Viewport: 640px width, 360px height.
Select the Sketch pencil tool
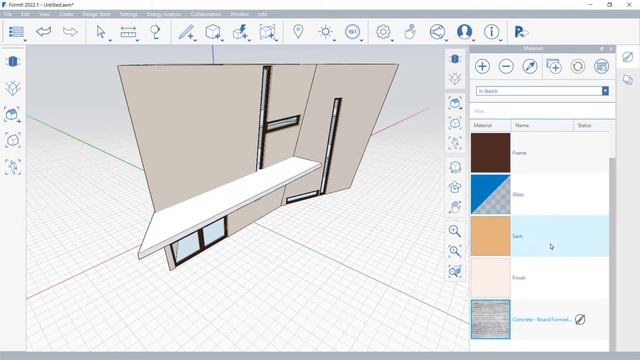(186, 31)
